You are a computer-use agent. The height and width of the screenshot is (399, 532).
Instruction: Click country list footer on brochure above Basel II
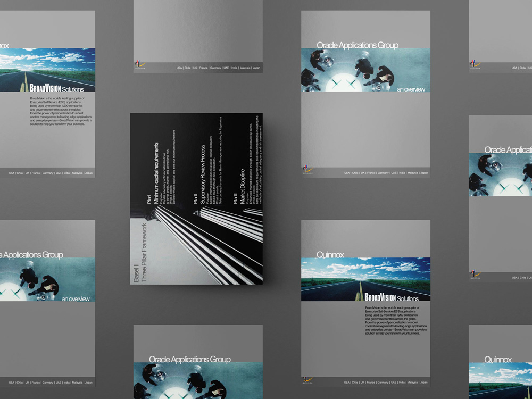click(218, 68)
